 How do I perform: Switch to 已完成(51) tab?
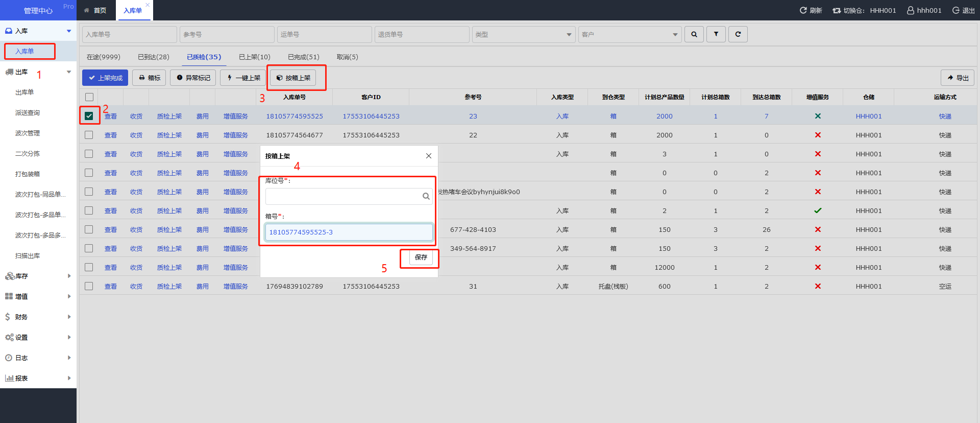pyautogui.click(x=304, y=57)
